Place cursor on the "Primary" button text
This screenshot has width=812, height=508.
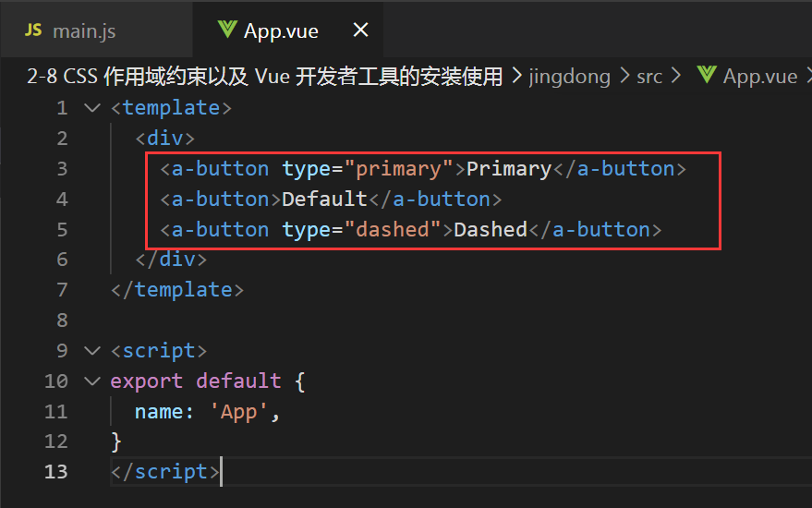pyautogui.click(x=508, y=169)
